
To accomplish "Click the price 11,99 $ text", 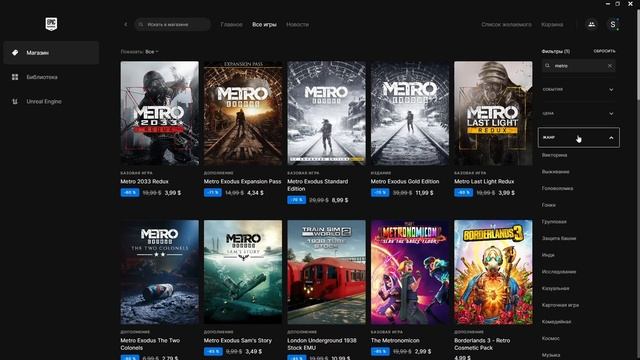I will point(424,193).
